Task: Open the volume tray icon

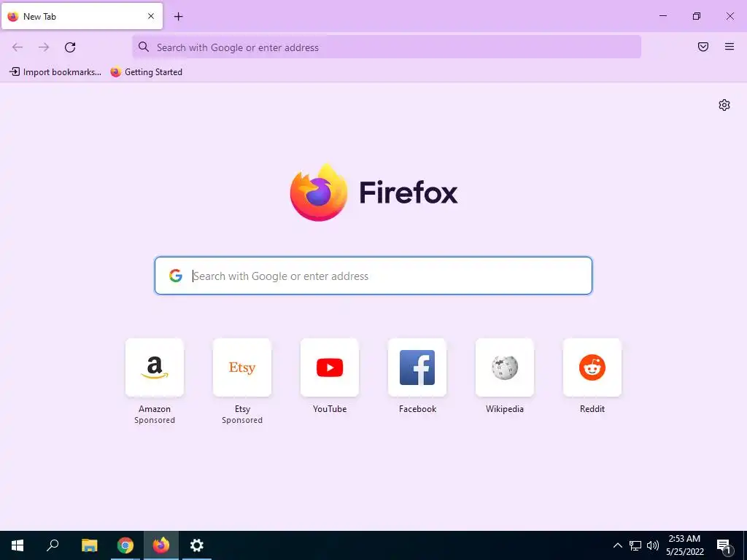Action: pyautogui.click(x=653, y=545)
